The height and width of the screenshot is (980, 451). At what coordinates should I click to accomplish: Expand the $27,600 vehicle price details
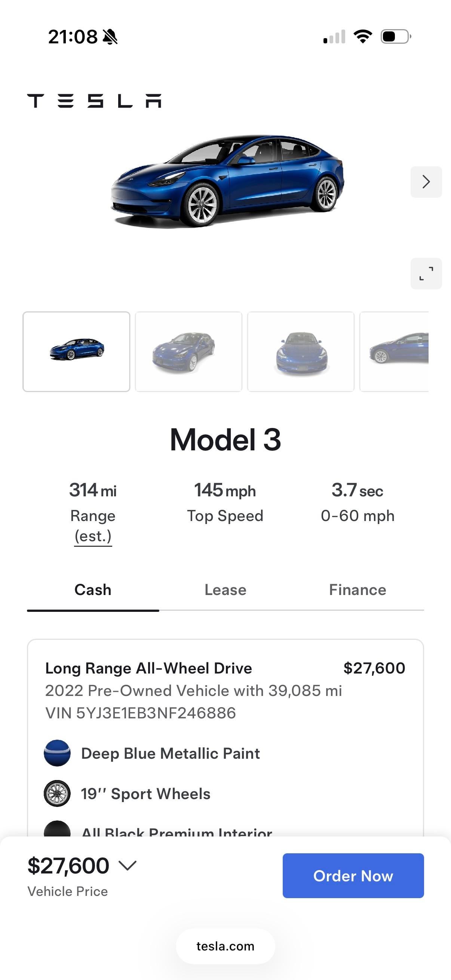(127, 866)
